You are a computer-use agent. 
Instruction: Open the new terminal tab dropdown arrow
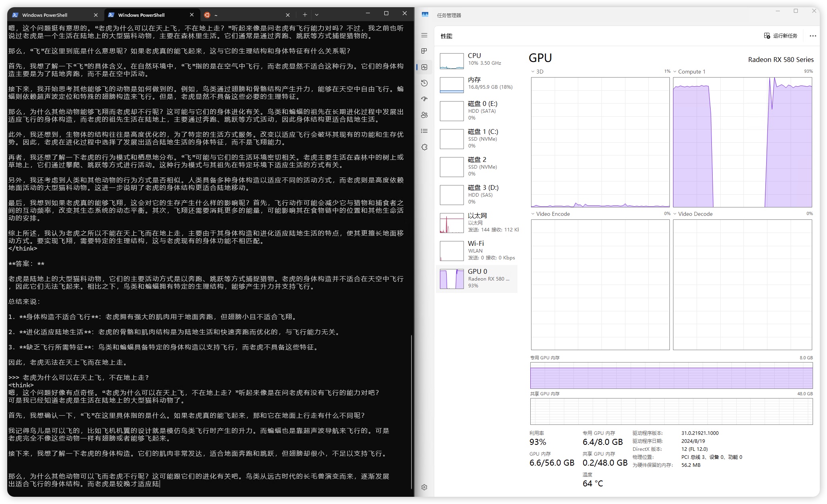pyautogui.click(x=316, y=14)
